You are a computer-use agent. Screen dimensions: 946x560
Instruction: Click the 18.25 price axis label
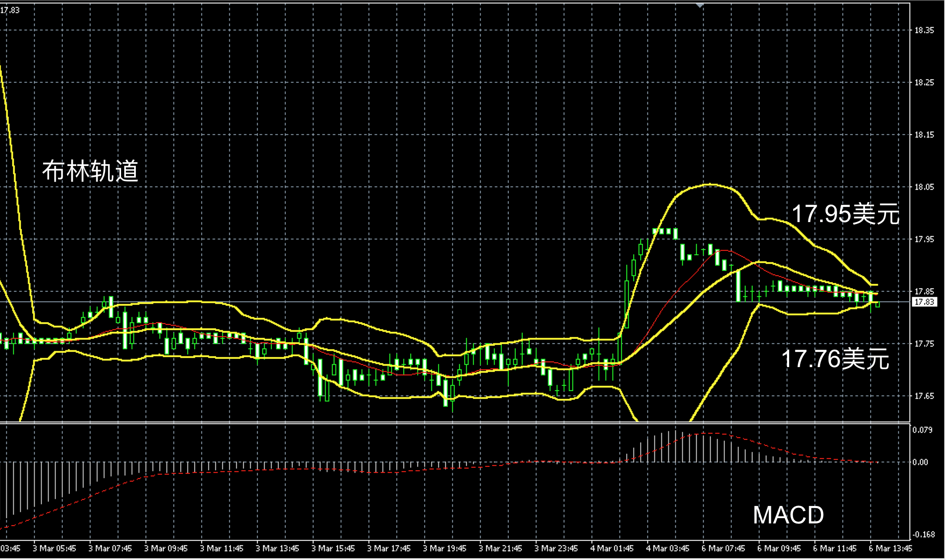click(924, 83)
